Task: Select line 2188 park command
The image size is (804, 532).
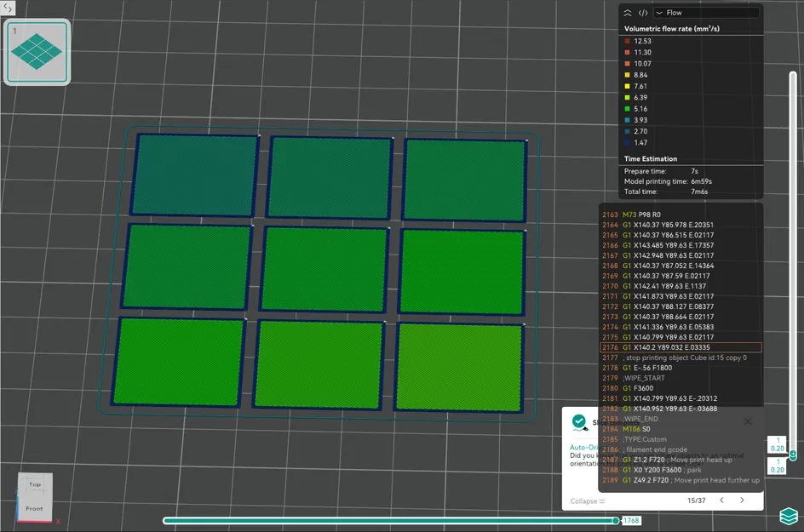Action: 681,470
